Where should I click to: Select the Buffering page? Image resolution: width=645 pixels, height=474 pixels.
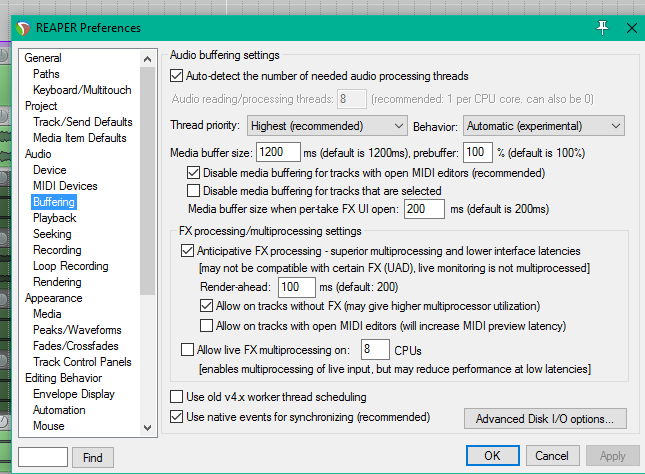coord(54,202)
